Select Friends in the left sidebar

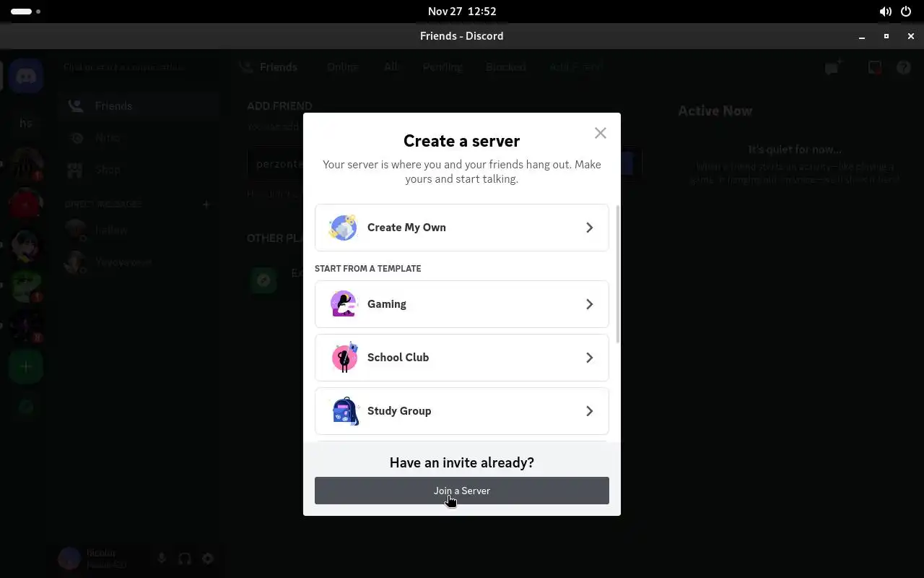click(x=139, y=105)
